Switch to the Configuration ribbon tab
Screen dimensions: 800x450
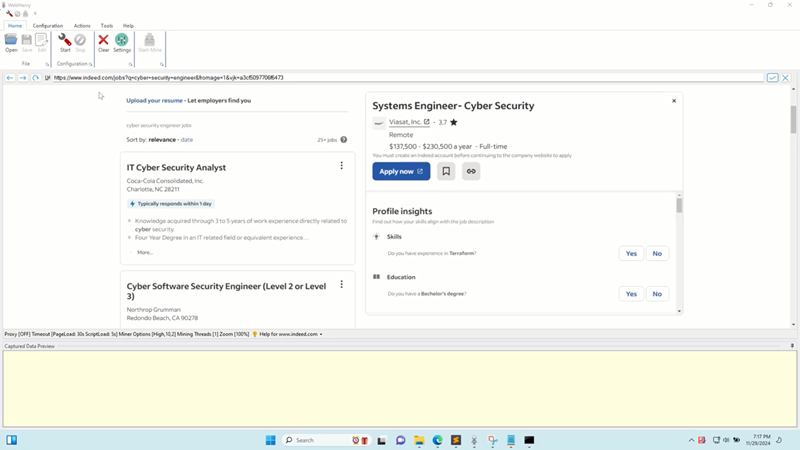pyautogui.click(x=47, y=26)
